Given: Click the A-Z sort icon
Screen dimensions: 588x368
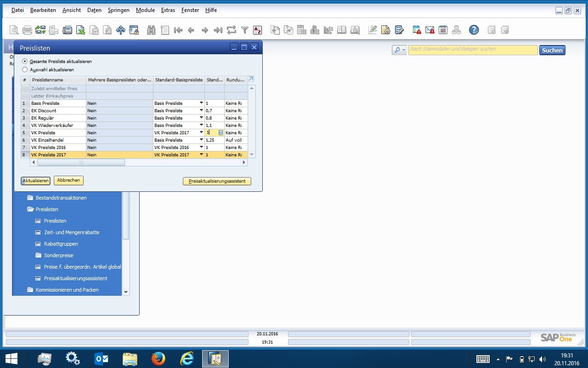Looking at the screenshot, I should pyautogui.click(x=257, y=30).
